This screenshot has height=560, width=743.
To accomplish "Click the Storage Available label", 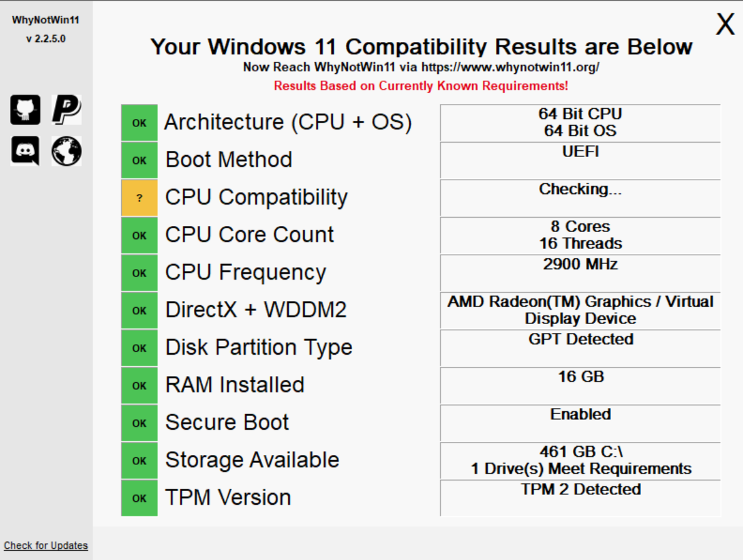I will pos(252,460).
